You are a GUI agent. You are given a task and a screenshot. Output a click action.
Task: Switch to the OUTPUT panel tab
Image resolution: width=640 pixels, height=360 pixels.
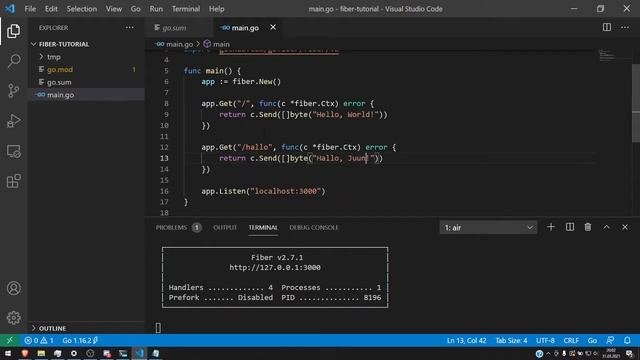[x=225, y=227]
